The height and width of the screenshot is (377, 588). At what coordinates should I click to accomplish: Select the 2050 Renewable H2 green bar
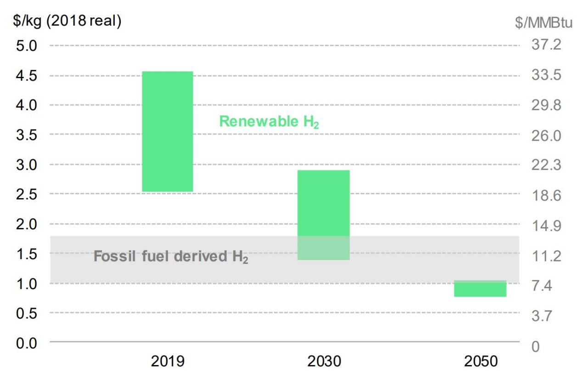pos(480,289)
